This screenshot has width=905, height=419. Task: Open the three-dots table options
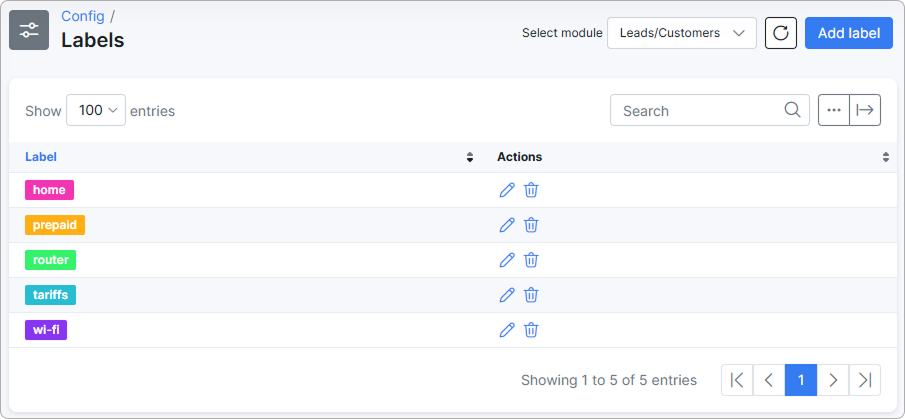click(x=834, y=110)
